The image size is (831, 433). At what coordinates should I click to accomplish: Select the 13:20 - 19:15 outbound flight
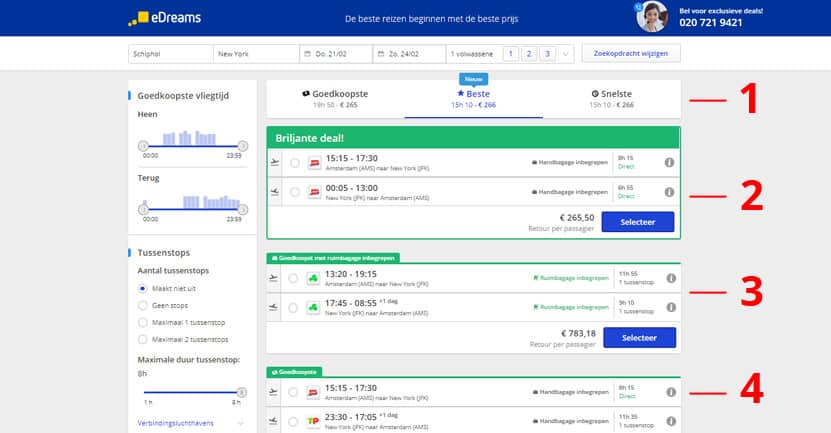coord(293,279)
